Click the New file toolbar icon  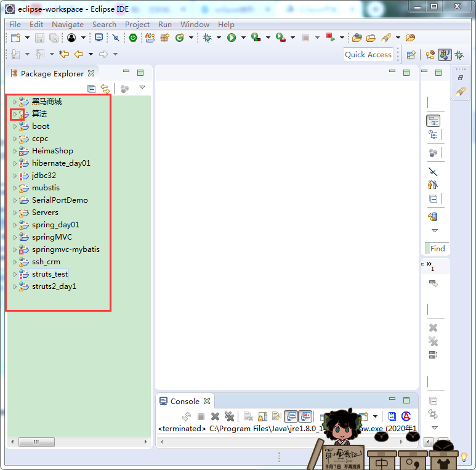pos(15,38)
